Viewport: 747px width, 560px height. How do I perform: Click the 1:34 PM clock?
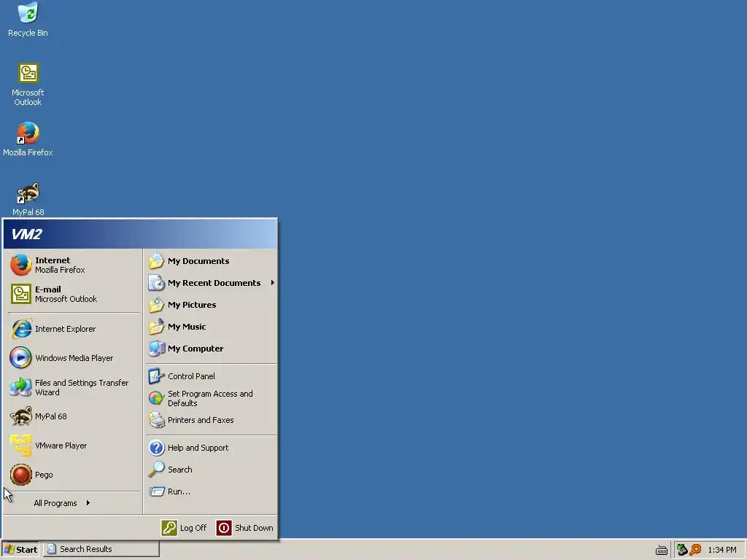tap(722, 550)
